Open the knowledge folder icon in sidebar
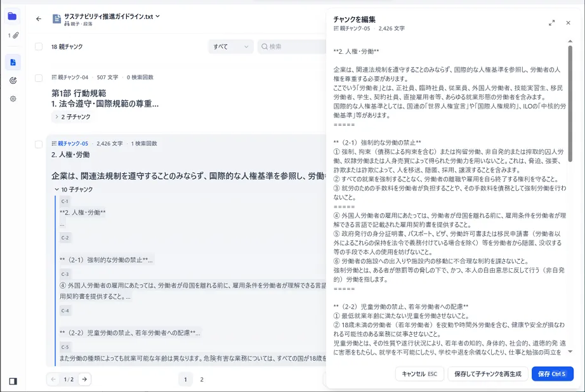This screenshot has height=392, width=585. tap(12, 16)
